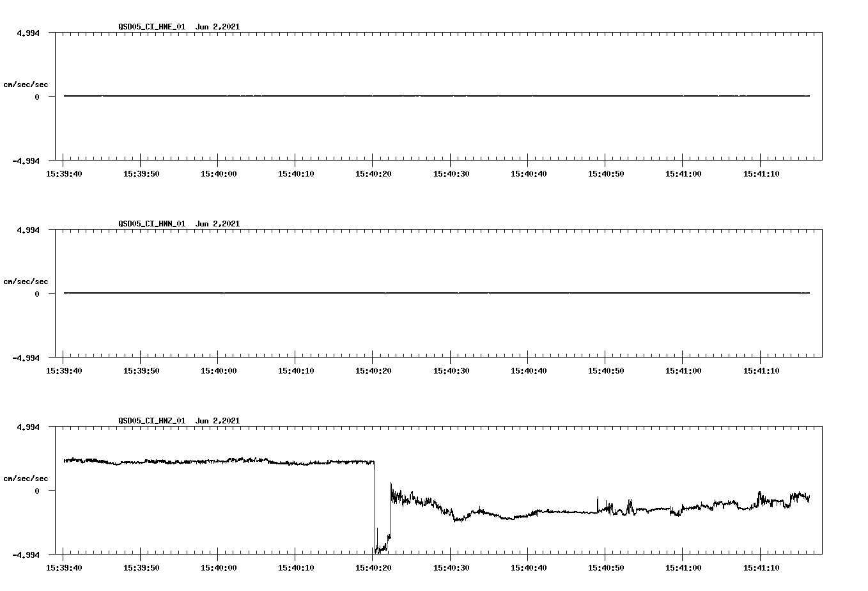Click 15:40:50 time label under HNE plot
The height and width of the screenshot is (591, 868).
click(606, 173)
